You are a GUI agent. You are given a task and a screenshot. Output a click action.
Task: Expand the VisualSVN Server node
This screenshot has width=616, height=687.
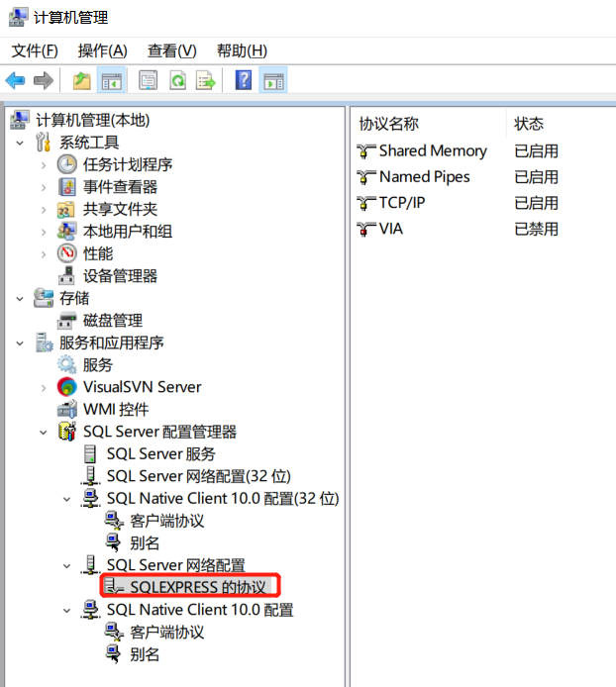(x=44, y=388)
